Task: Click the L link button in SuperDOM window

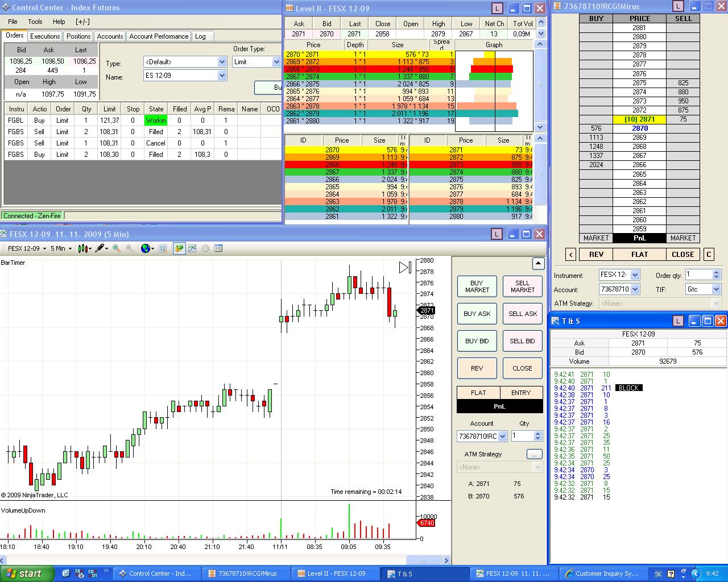Action: (x=678, y=6)
